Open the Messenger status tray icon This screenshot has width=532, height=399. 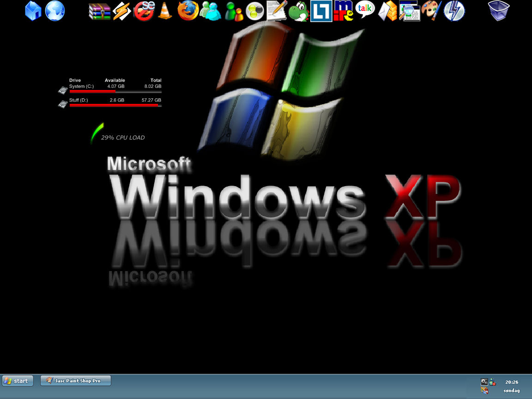tap(492, 382)
